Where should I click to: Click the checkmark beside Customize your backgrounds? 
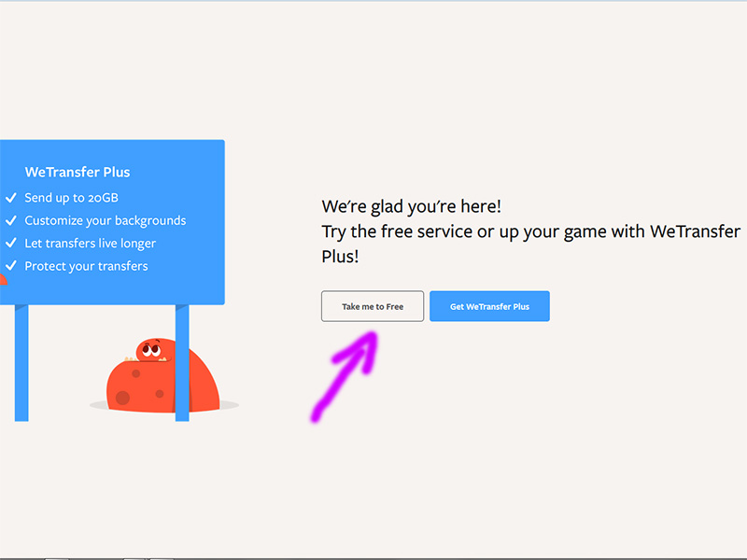[x=11, y=220]
